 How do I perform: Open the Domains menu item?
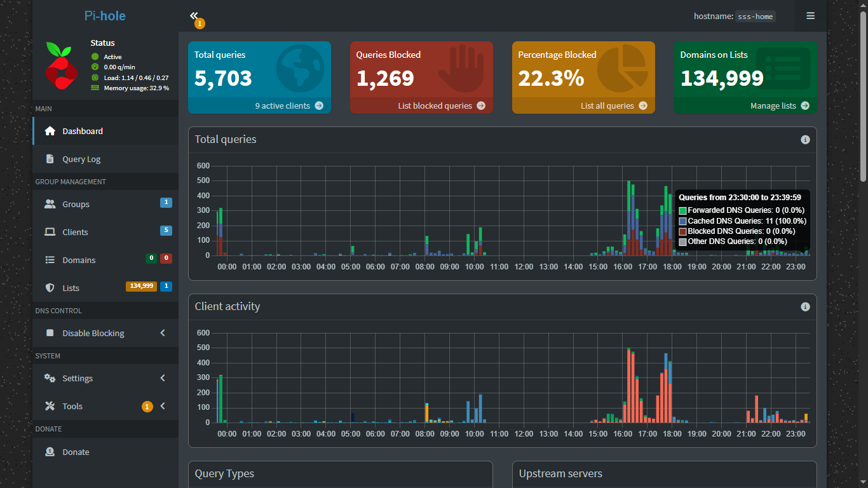[105, 260]
